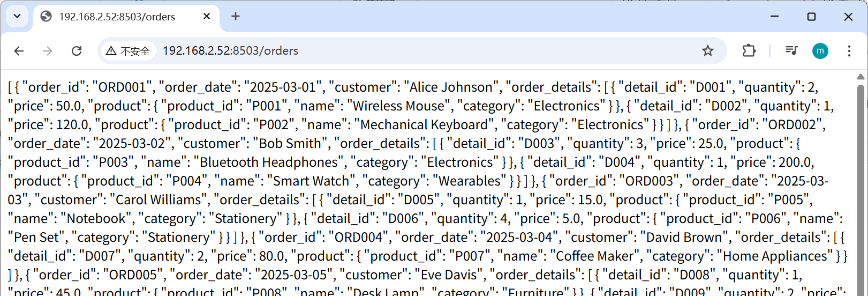Click the date "2025-03-05"
The image size is (868, 296).
point(293,275)
